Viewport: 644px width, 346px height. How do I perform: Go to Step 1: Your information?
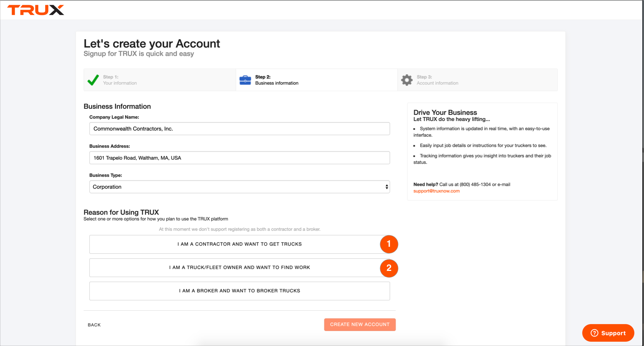(160, 80)
